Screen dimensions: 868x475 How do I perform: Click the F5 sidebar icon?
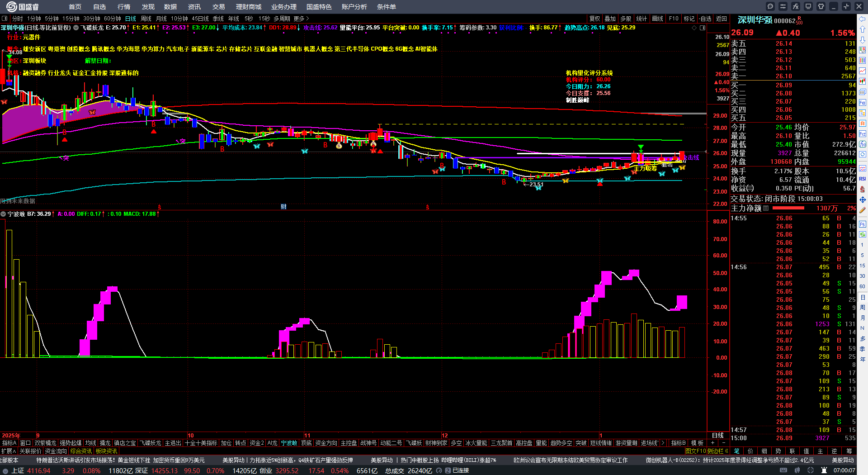point(863,224)
